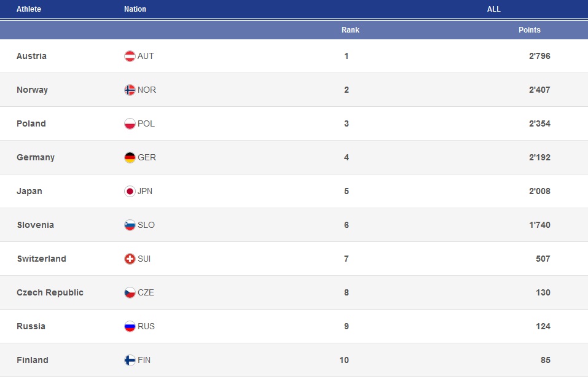This screenshot has height=379, width=588.
Task: Sort by the Rank column header
Action: coord(350,29)
